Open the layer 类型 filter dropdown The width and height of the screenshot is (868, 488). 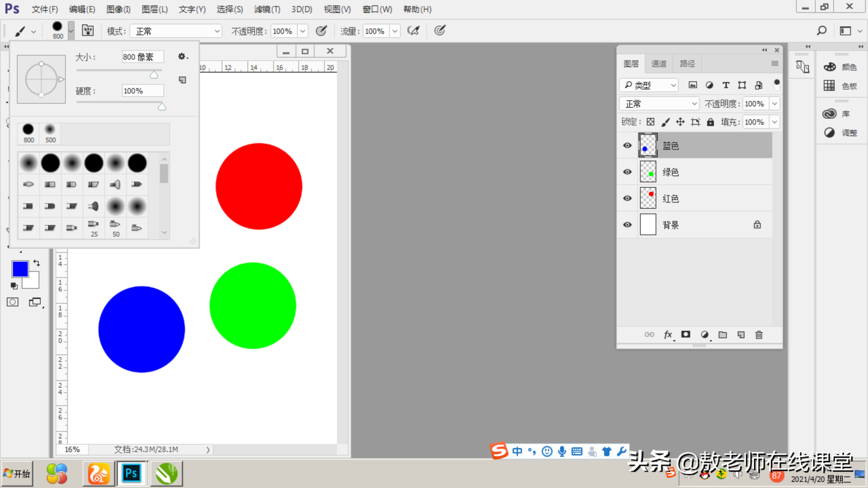click(x=649, y=85)
